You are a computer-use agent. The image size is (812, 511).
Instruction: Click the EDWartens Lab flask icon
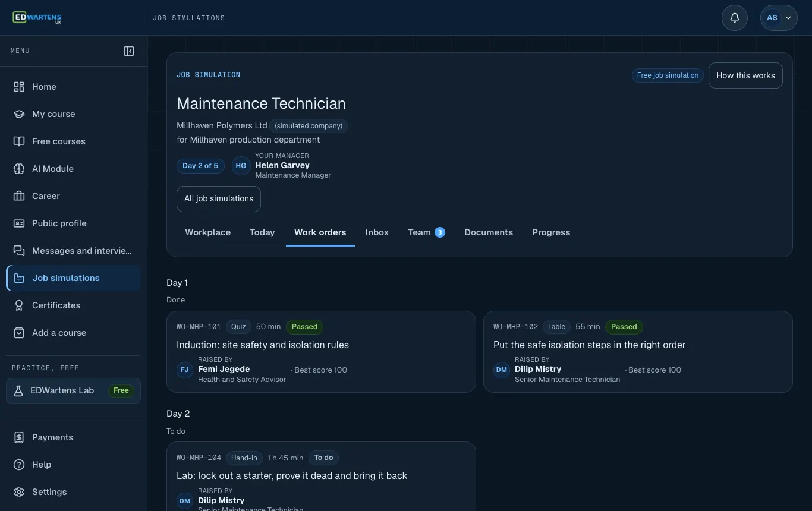18,391
